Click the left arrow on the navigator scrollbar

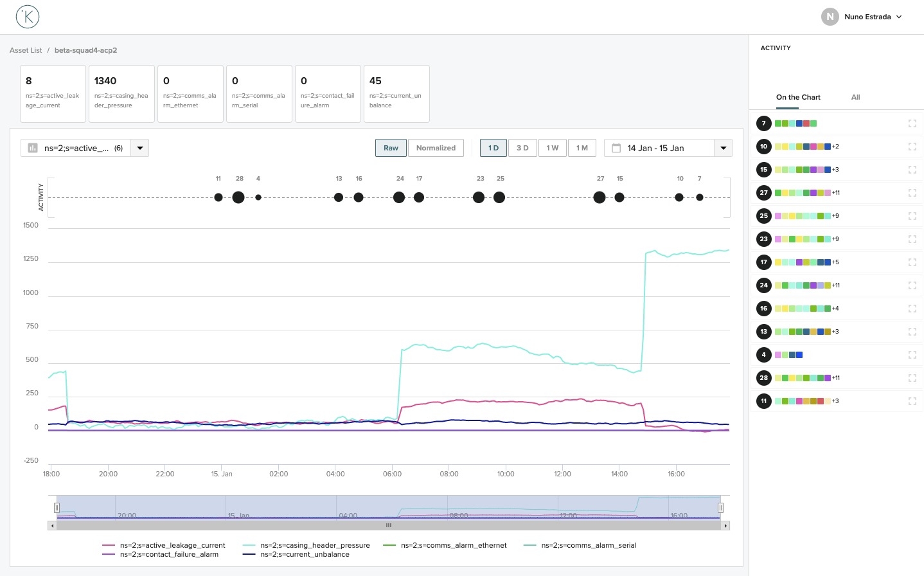click(x=52, y=526)
